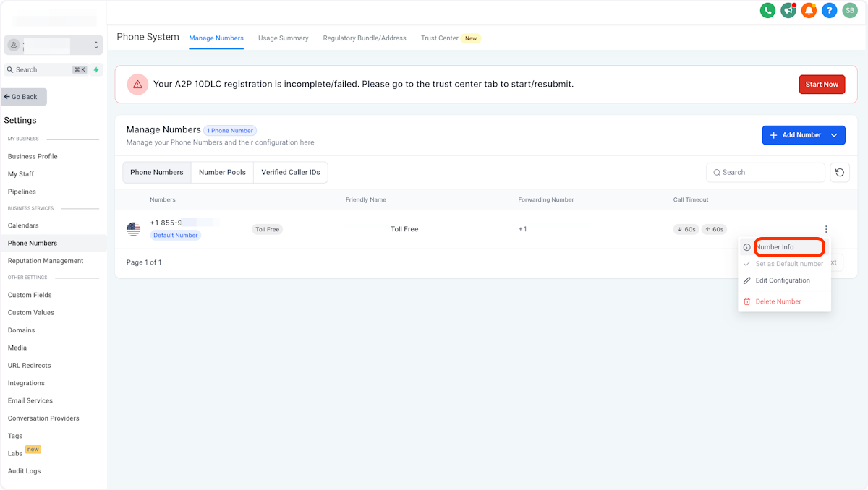
Task: Switch to the Number Pools tab
Action: [x=222, y=172]
